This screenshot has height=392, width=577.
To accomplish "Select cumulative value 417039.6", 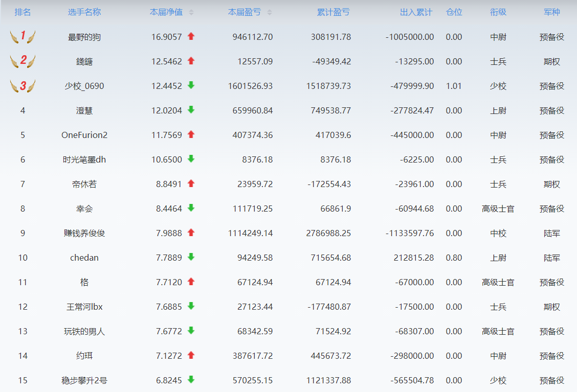I will click(333, 135).
